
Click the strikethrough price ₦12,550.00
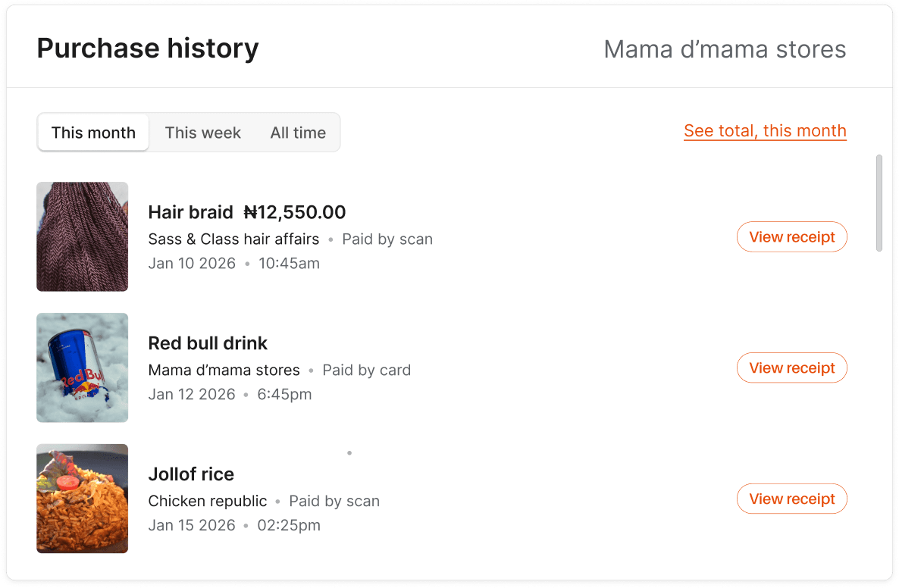point(295,212)
